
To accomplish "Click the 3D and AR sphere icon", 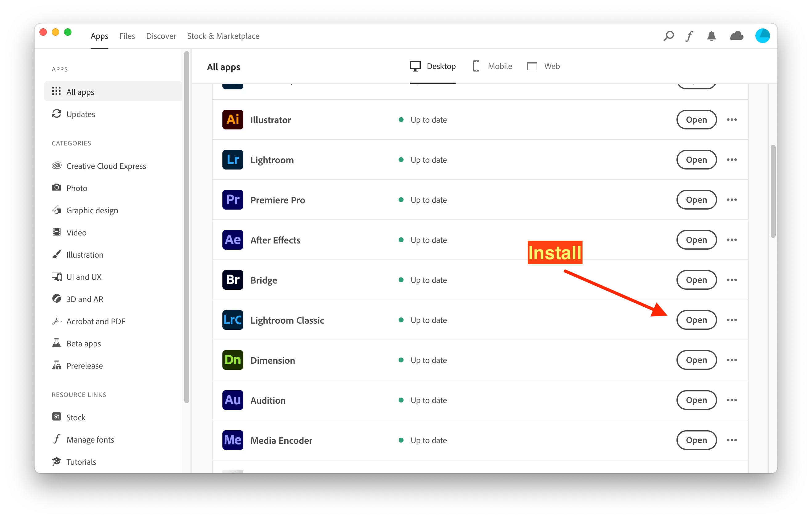I will (x=57, y=299).
